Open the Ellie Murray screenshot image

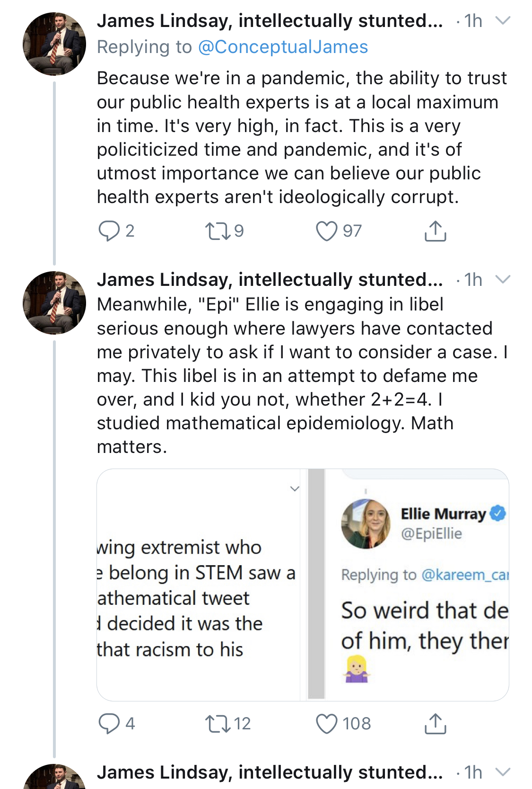pyautogui.click(x=409, y=585)
